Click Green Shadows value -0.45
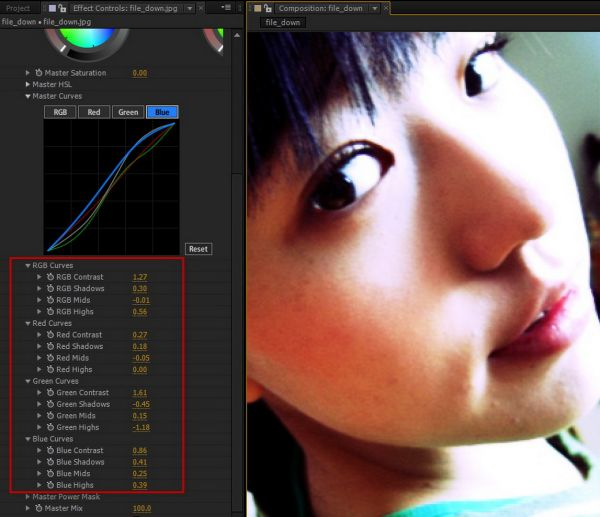The image size is (600, 517). [x=141, y=404]
